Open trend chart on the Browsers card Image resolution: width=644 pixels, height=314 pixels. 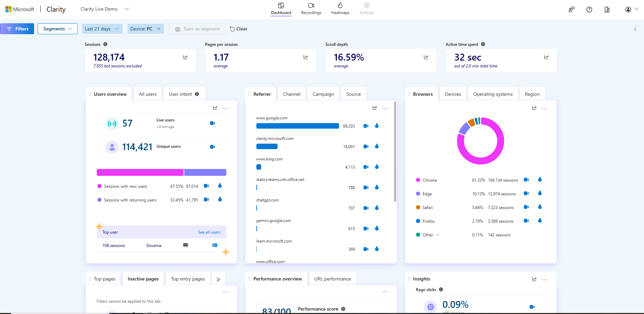[534, 108]
